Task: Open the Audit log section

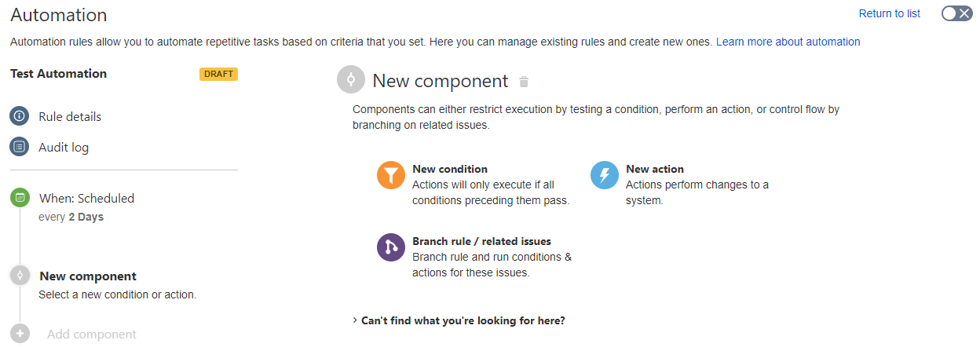Action: click(x=64, y=147)
